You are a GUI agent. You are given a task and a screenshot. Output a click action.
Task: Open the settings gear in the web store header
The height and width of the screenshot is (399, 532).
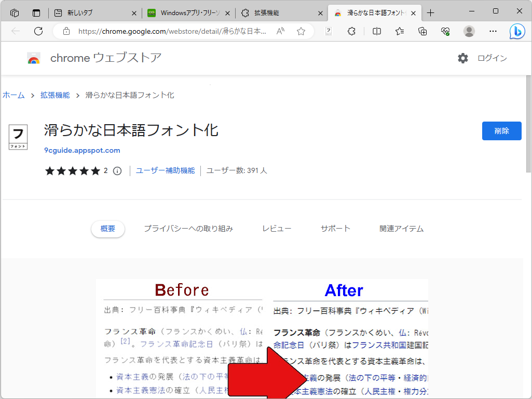pyautogui.click(x=462, y=58)
